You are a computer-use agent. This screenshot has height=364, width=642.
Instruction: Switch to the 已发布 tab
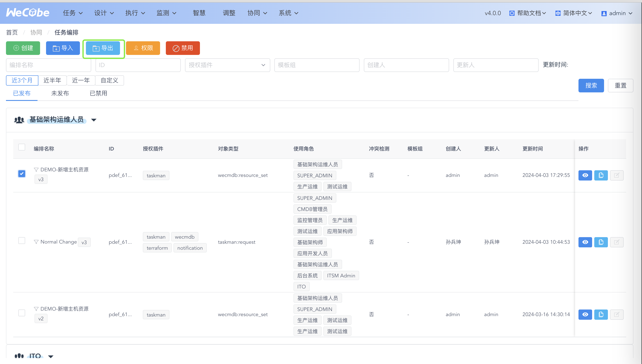[22, 93]
